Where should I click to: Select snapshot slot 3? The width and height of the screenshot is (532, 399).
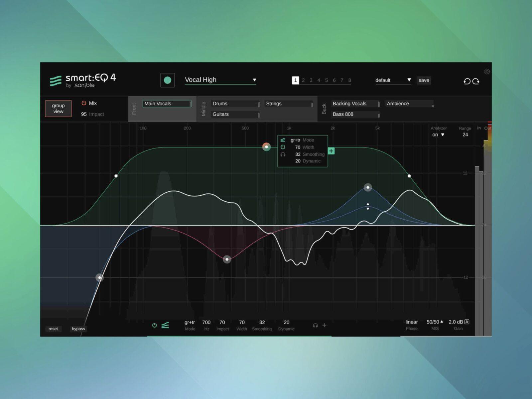(x=311, y=80)
